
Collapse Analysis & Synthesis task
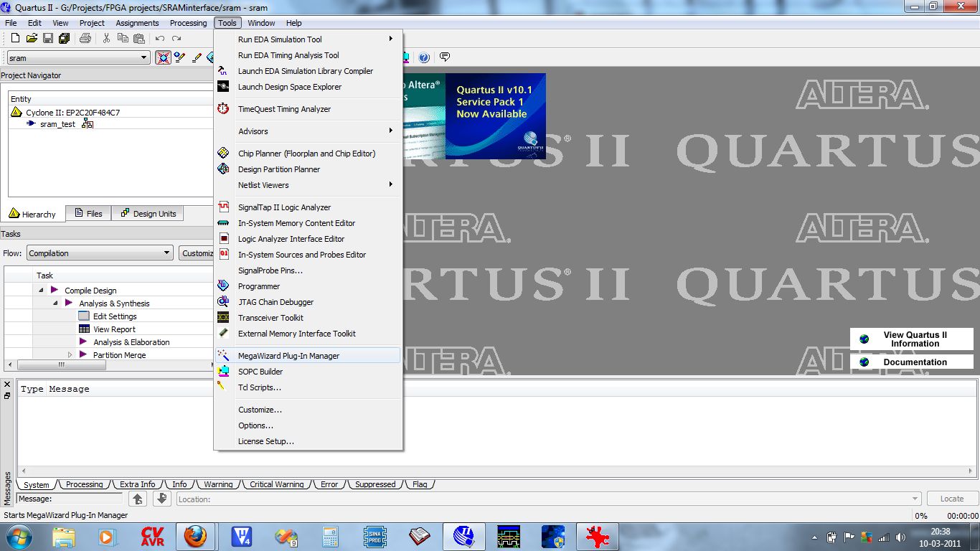(x=55, y=303)
